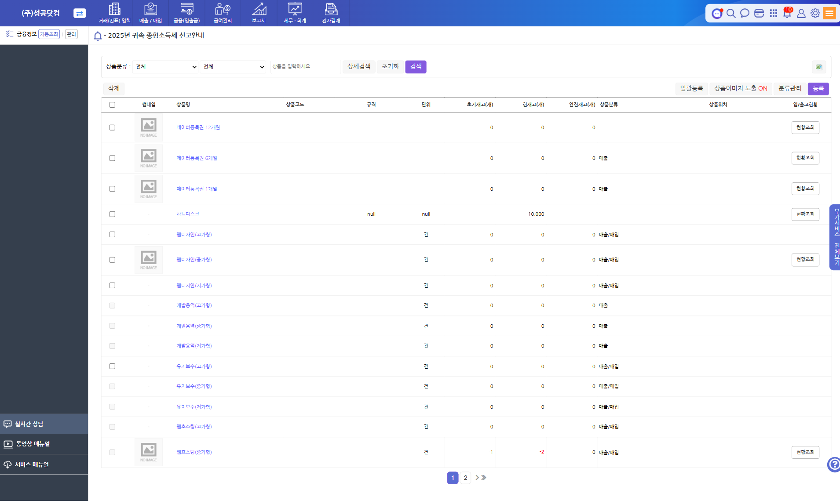The width and height of the screenshot is (840, 504).
Task: Open 세무 · 회계 menu
Action: tap(295, 13)
